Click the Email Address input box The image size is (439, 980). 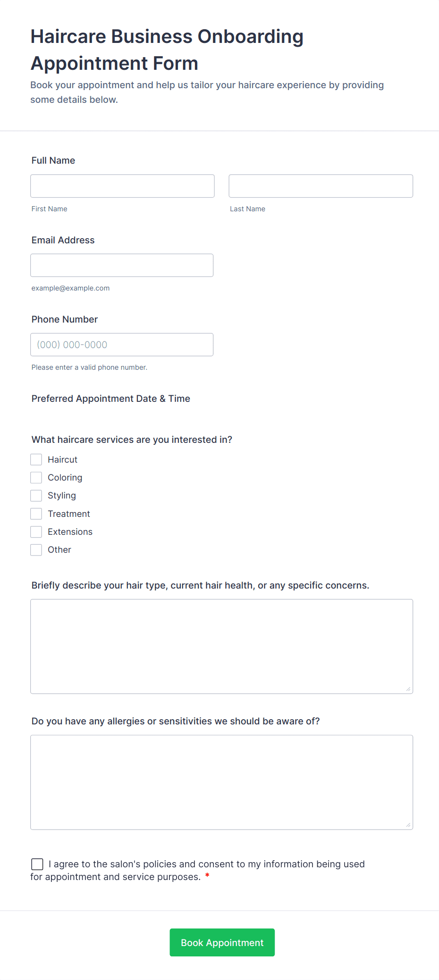point(122,265)
